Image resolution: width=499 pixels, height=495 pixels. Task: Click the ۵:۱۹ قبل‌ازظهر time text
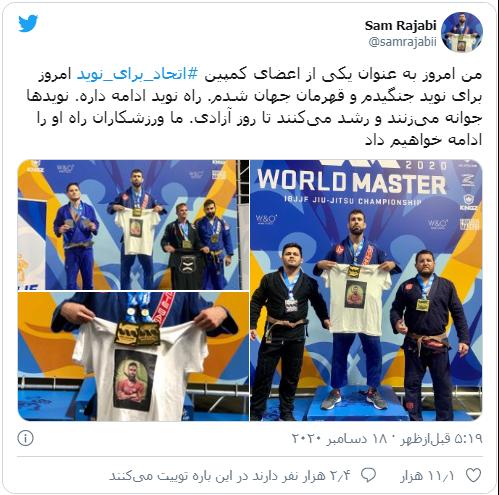tap(441, 439)
